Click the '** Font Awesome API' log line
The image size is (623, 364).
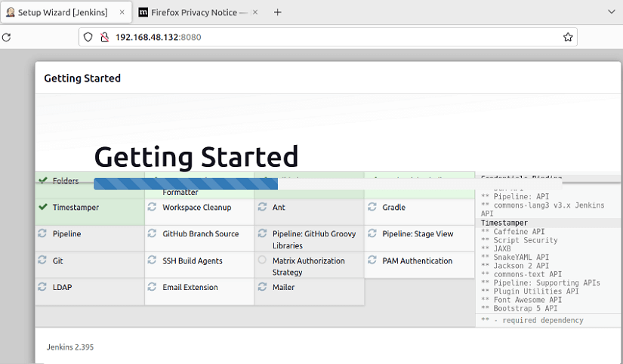521,300
